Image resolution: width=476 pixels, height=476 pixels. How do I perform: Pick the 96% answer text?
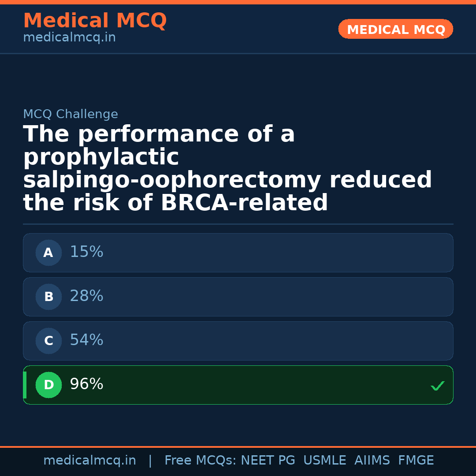86,384
